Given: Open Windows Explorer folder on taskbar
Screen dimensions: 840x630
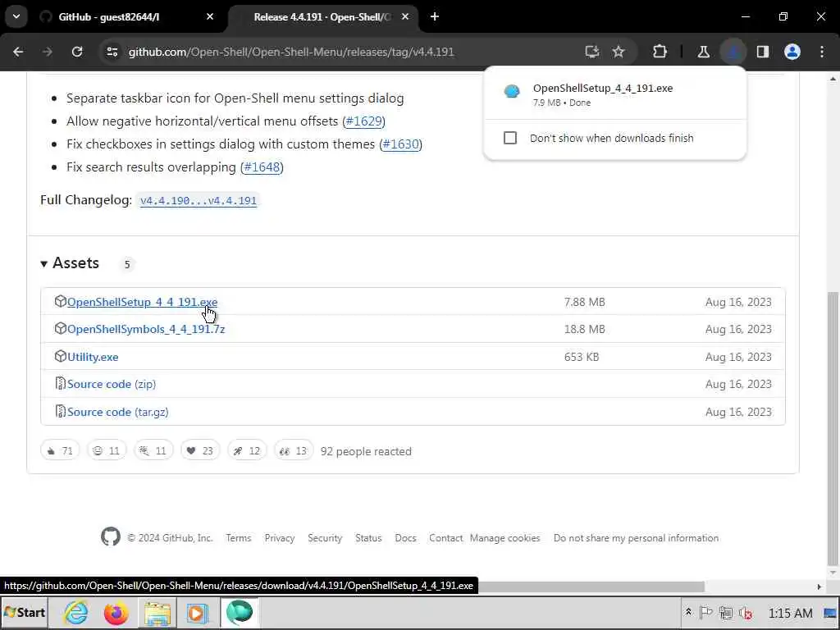Looking at the screenshot, I should click(157, 612).
